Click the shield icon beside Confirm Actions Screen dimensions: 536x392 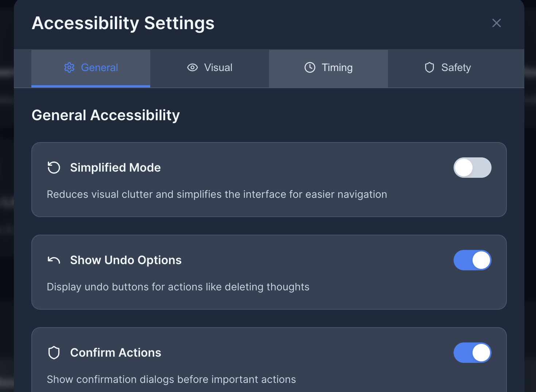point(54,353)
